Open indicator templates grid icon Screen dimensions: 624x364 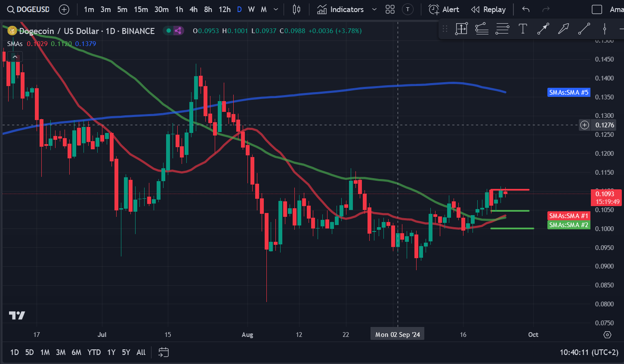(390, 9)
